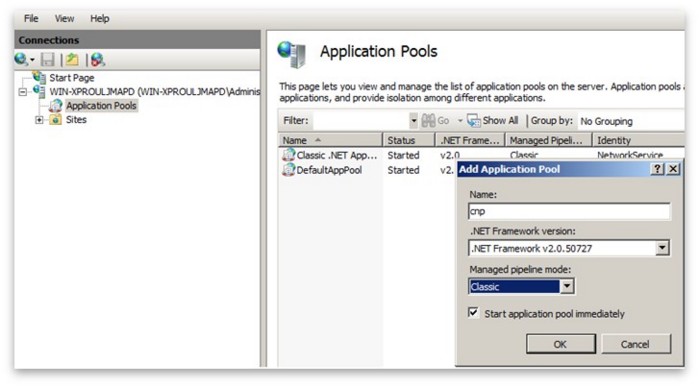Sort by the Name column header
699x387 pixels.
(330, 140)
